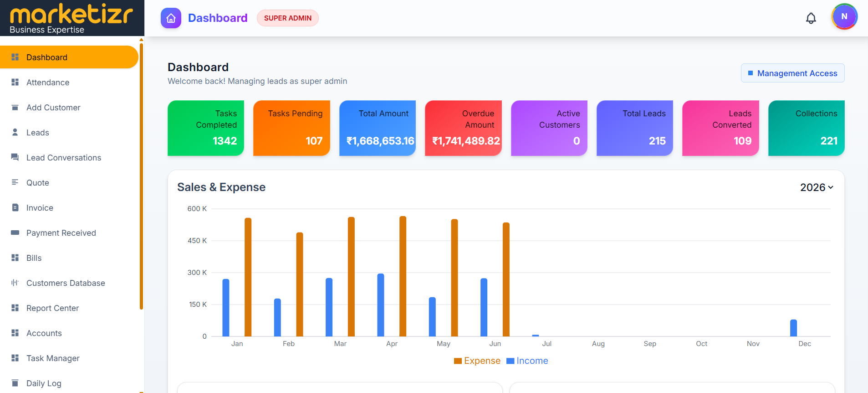Screen dimensions: 868x393
Task: Click the June expense bar
Action: pyautogui.click(x=506, y=279)
